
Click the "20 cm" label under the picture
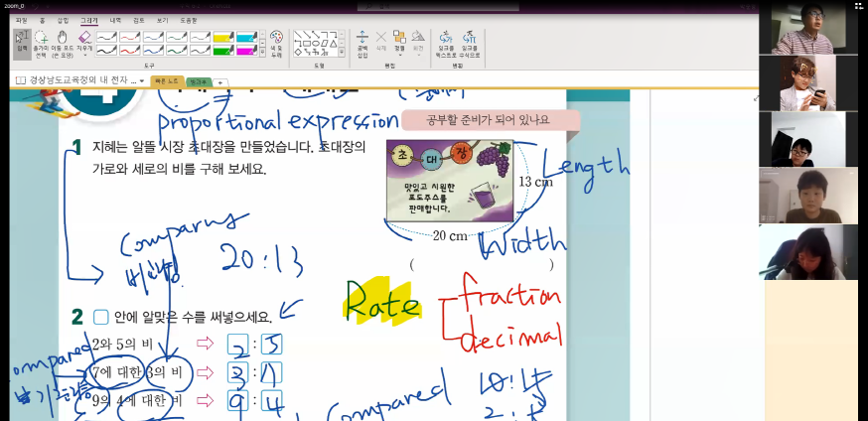point(450,236)
